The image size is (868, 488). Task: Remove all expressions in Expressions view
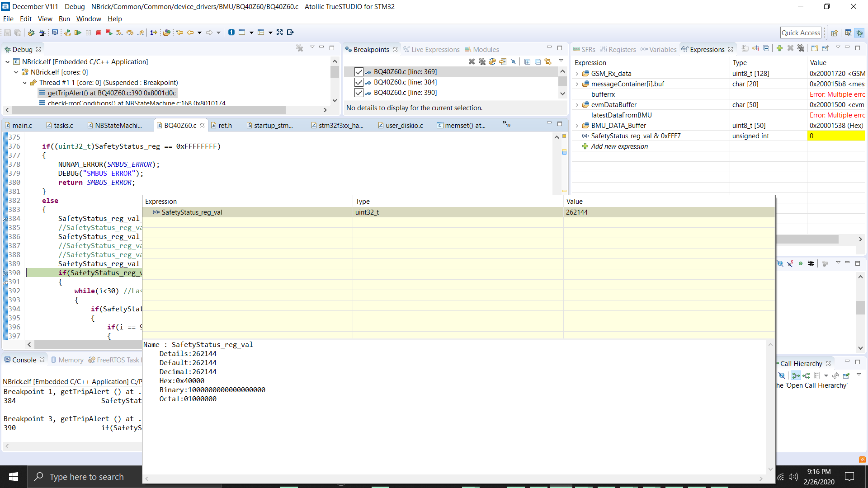801,48
